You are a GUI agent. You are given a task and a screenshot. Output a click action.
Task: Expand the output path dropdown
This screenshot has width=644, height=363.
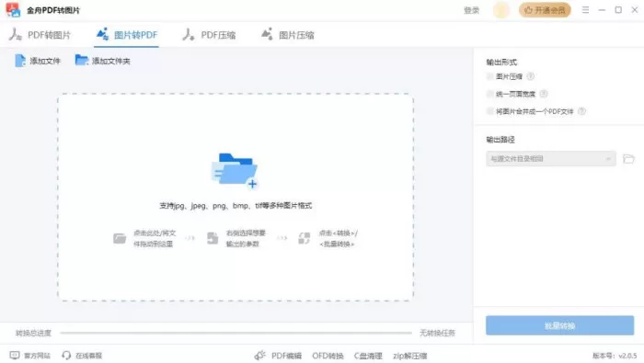[x=551, y=159]
